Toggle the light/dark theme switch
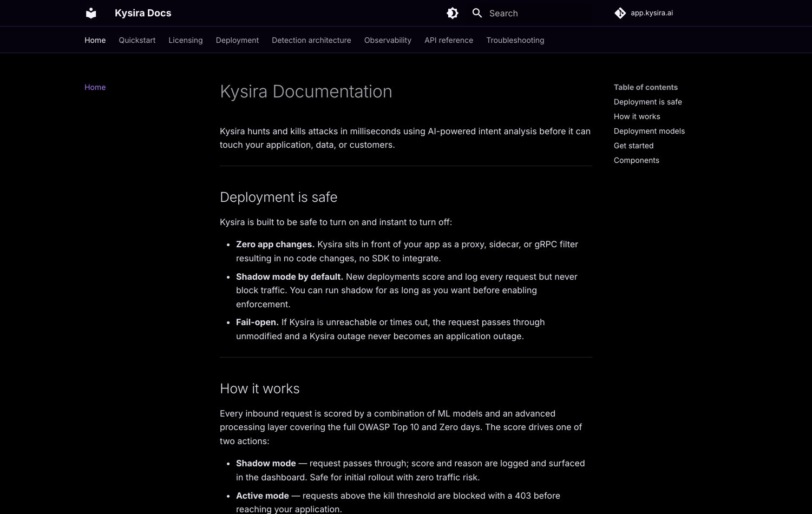This screenshot has height=514, width=812. pyautogui.click(x=453, y=13)
